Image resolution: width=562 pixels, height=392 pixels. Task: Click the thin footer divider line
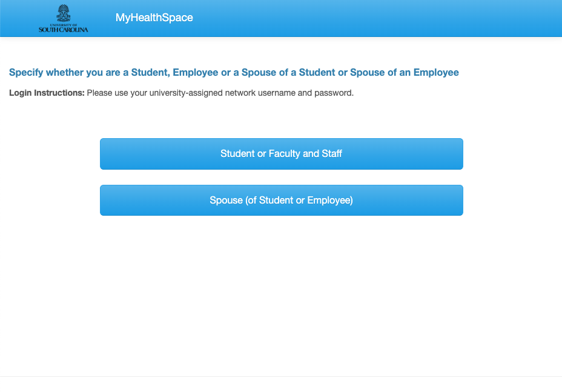pos(281,377)
